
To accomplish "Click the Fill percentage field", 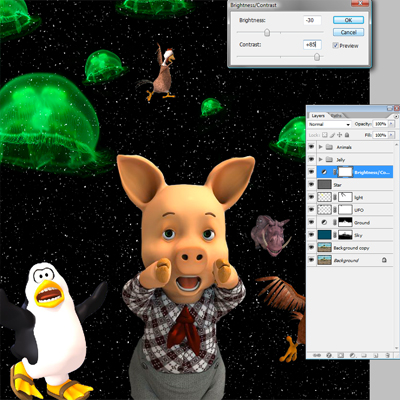I will (380, 135).
